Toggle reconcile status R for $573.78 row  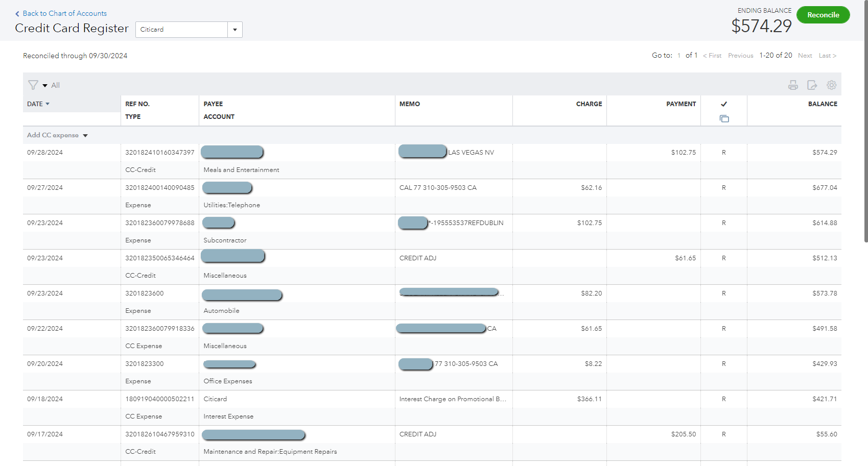723,293
